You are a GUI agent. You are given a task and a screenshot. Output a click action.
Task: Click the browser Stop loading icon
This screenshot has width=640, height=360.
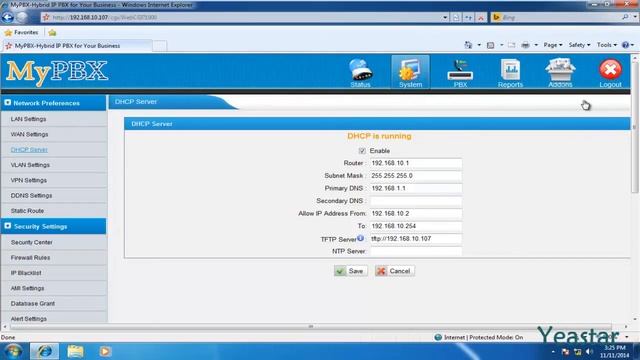[x=481, y=18]
